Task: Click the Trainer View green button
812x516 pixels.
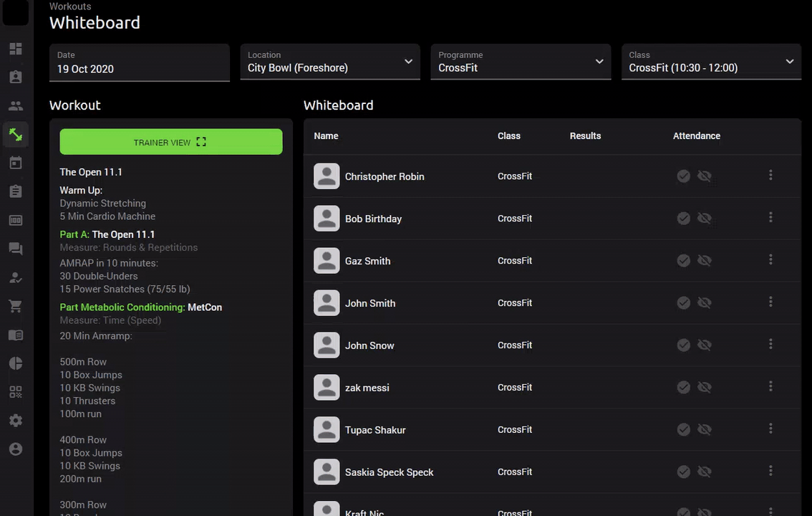Action: 171,142
